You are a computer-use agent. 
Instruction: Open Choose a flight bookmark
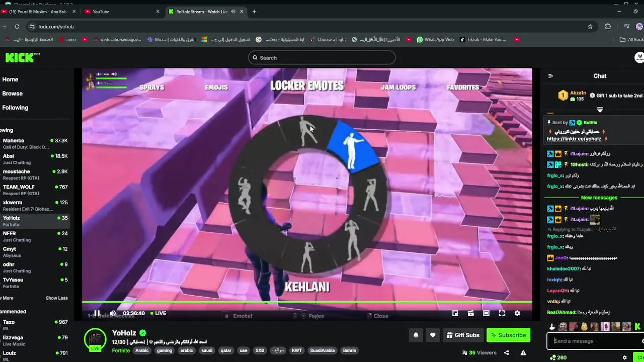328,39
